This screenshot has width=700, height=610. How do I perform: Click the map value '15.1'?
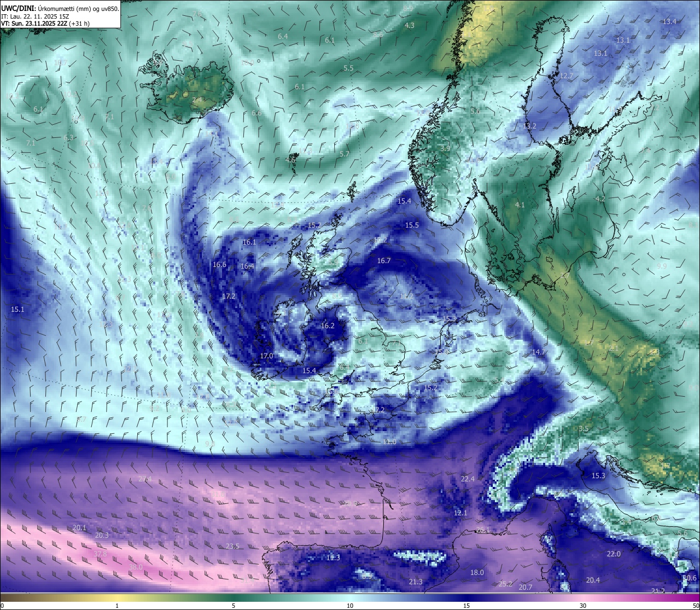coord(17,309)
